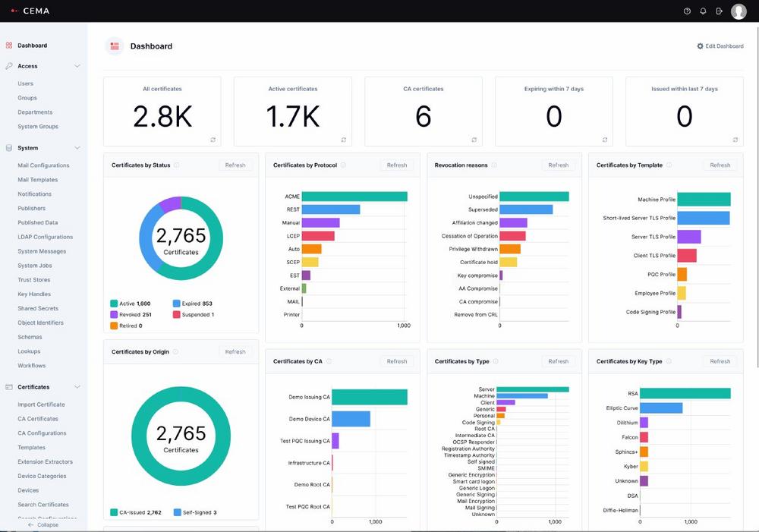
Task: Refresh the Active certificates card via its icon
Action: (344, 140)
